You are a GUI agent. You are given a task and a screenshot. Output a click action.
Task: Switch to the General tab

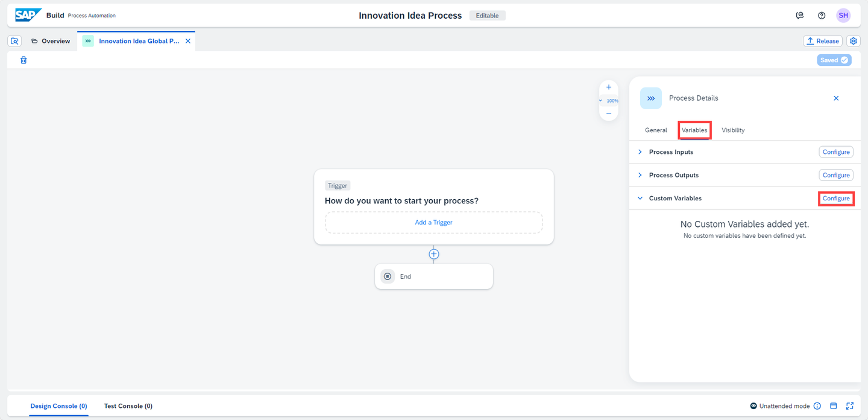[x=656, y=130]
